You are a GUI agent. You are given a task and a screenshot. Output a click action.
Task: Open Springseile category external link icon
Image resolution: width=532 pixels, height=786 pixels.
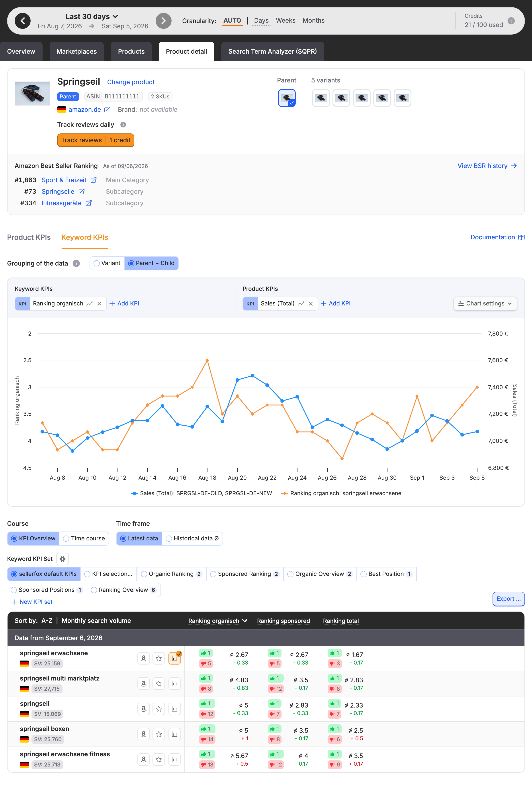[x=82, y=192]
